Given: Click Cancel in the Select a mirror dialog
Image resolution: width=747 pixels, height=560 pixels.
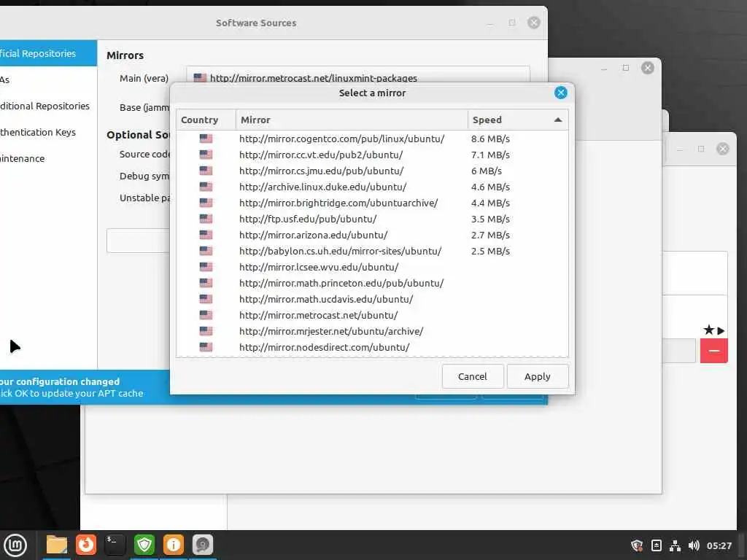Looking at the screenshot, I should 473,376.
